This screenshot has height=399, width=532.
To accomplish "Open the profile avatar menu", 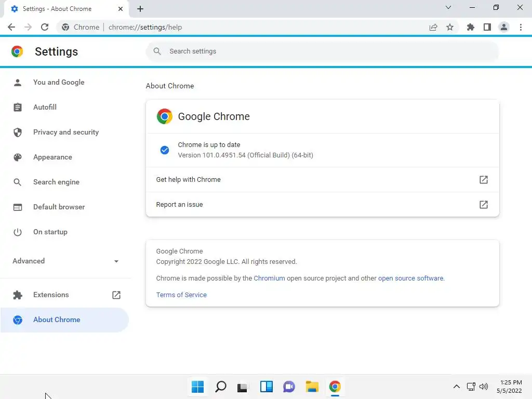I will coord(504,27).
